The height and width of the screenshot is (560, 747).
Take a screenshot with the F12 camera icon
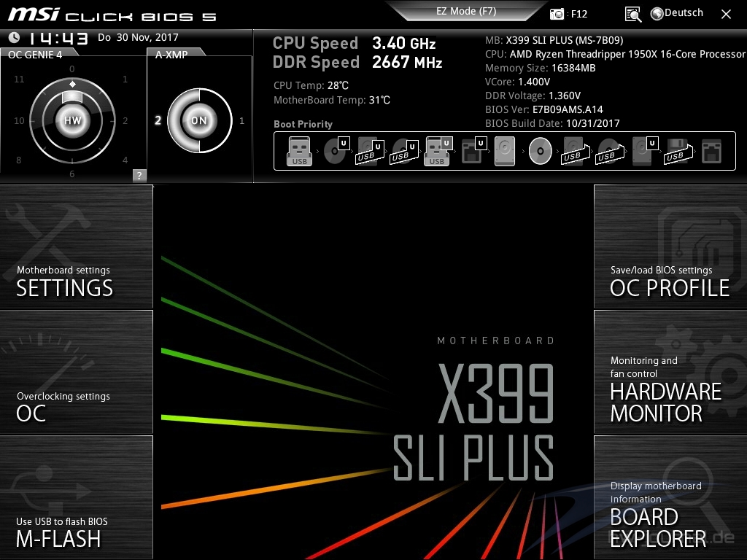click(x=557, y=15)
